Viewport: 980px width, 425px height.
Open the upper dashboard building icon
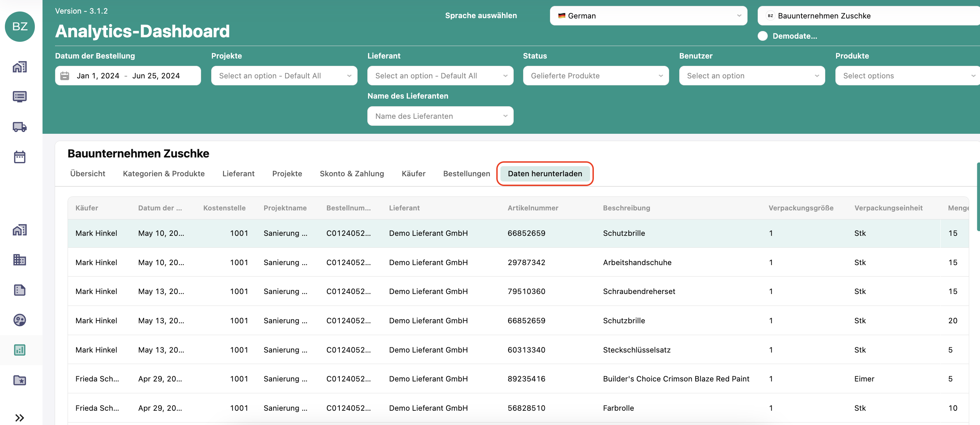(20, 67)
